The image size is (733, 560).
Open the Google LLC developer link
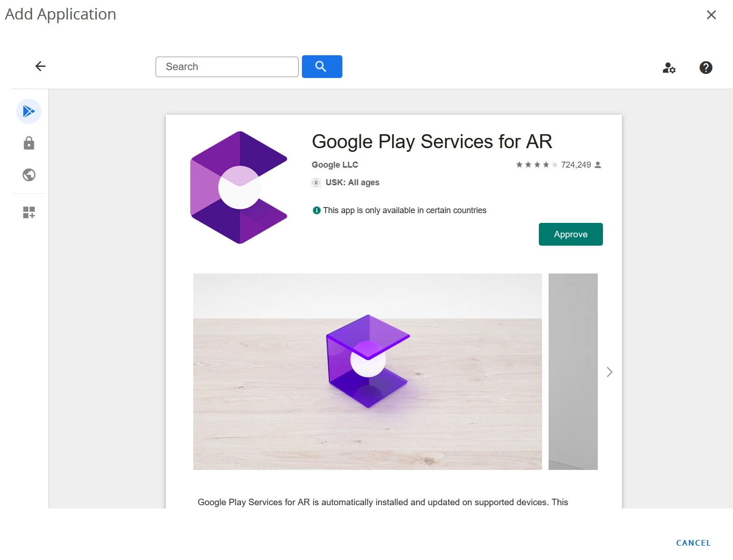[335, 165]
